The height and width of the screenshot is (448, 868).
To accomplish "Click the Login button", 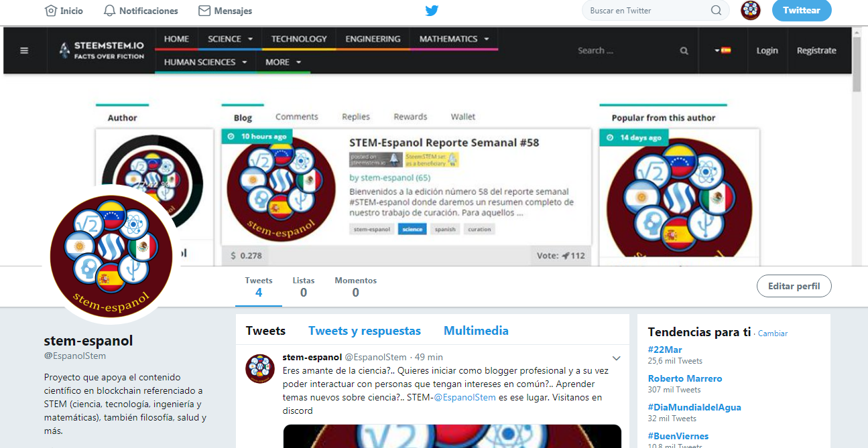I will pos(767,50).
